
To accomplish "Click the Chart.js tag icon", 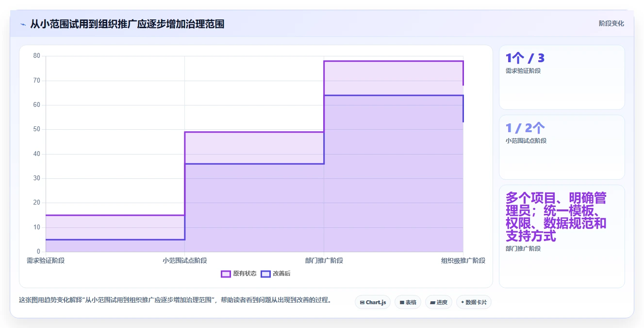I will pyautogui.click(x=362, y=302).
